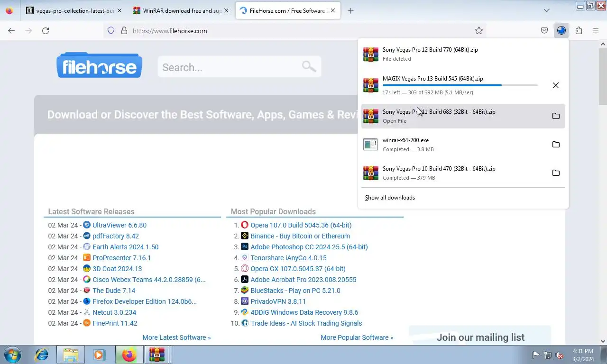The height and width of the screenshot is (364, 607).
Task: Open Tenorshare iAnyGo 4.0.15 link
Action: (288, 258)
